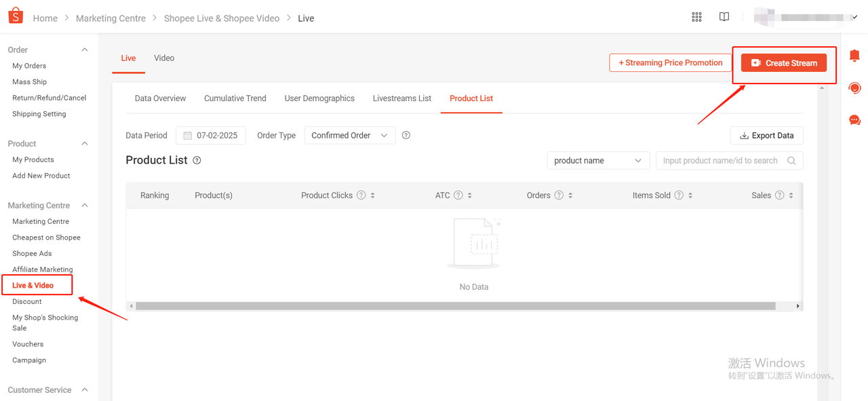Click the scrollbar right arrow
The width and height of the screenshot is (868, 401).
point(798,306)
